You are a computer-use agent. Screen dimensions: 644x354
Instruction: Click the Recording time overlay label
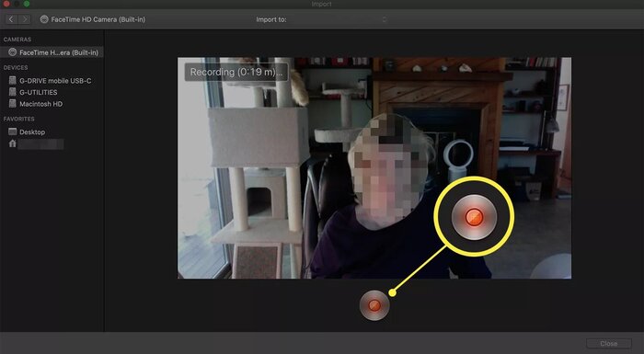click(236, 73)
